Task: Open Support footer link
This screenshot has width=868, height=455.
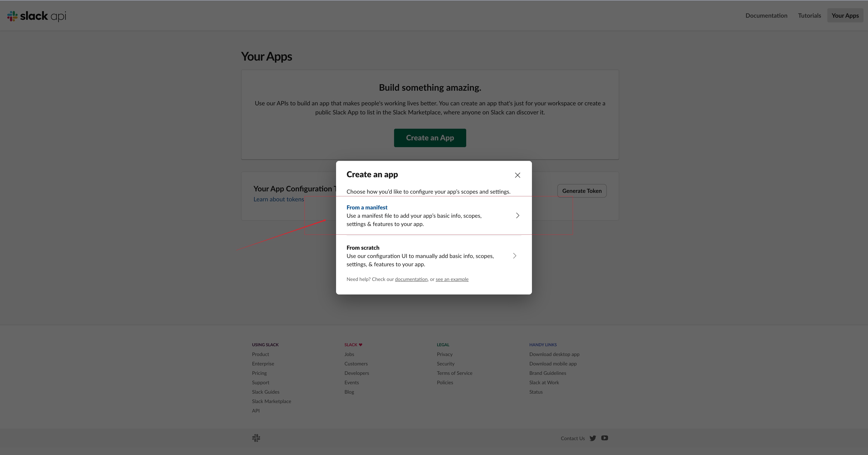Action: pos(261,383)
